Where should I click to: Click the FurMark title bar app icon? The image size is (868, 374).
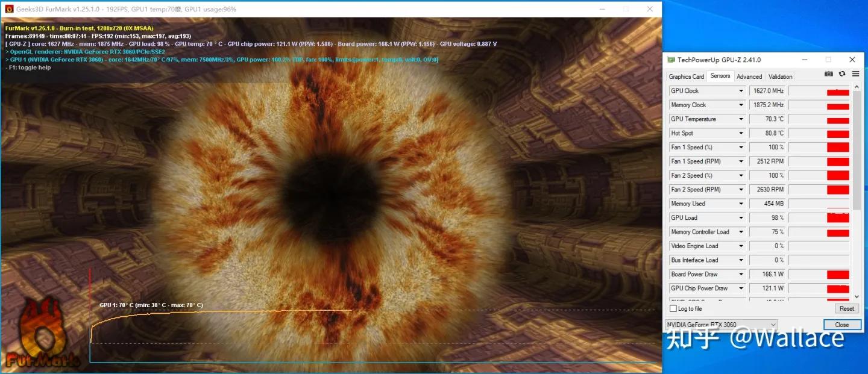(9, 9)
